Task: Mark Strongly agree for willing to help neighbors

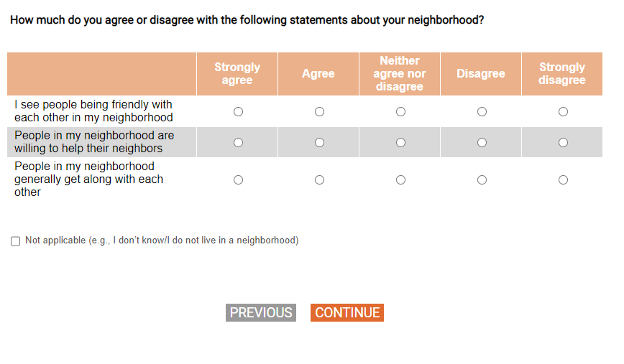Action: (x=238, y=142)
